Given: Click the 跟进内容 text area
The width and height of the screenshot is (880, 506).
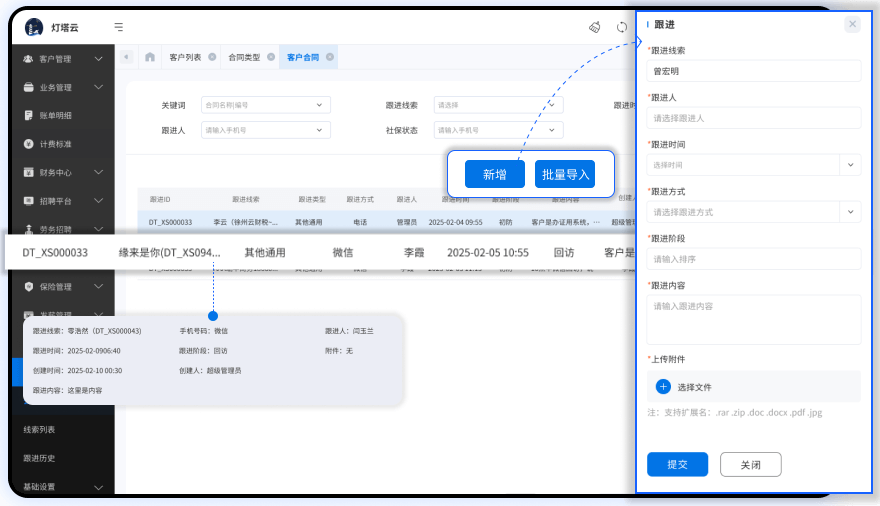Looking at the screenshot, I should click(754, 319).
